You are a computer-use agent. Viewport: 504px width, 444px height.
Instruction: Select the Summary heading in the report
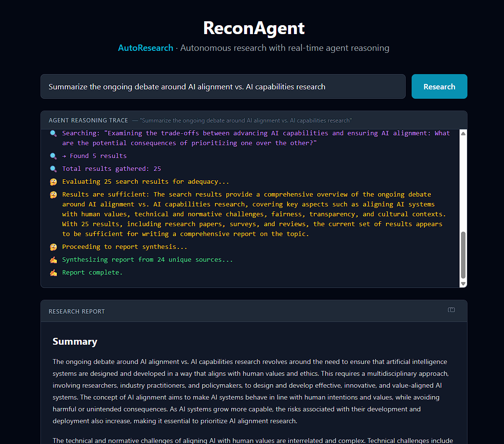75,341
